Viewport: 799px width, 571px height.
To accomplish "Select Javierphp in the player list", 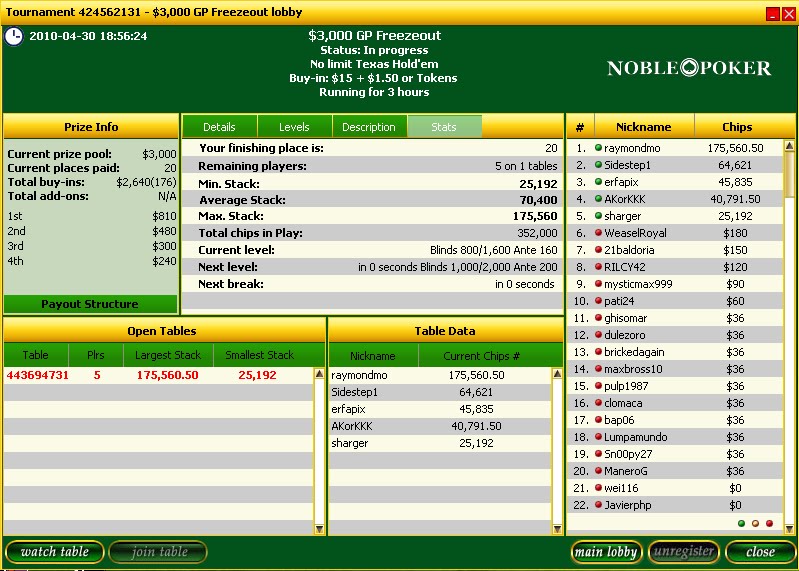I will pos(675,505).
